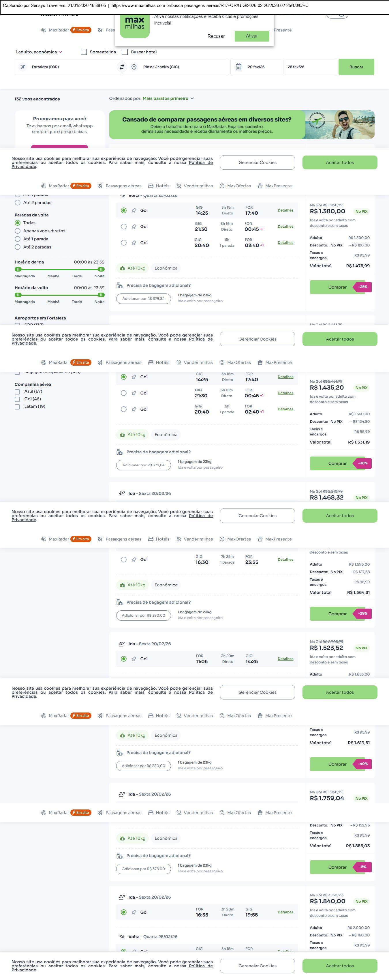Image resolution: width=389 pixels, height=980 pixels.
Task: Click the Gol airline icon on 11:05 flight
Action: point(134,659)
